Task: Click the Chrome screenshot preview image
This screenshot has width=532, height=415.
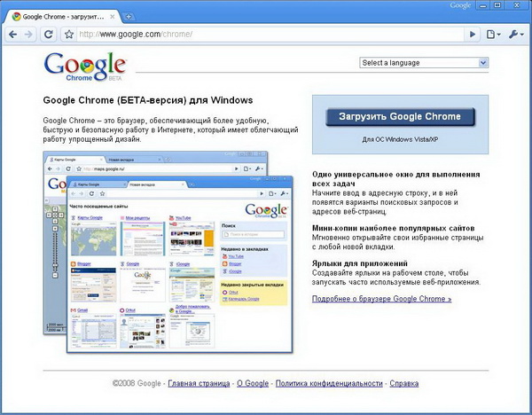Action: (x=168, y=252)
